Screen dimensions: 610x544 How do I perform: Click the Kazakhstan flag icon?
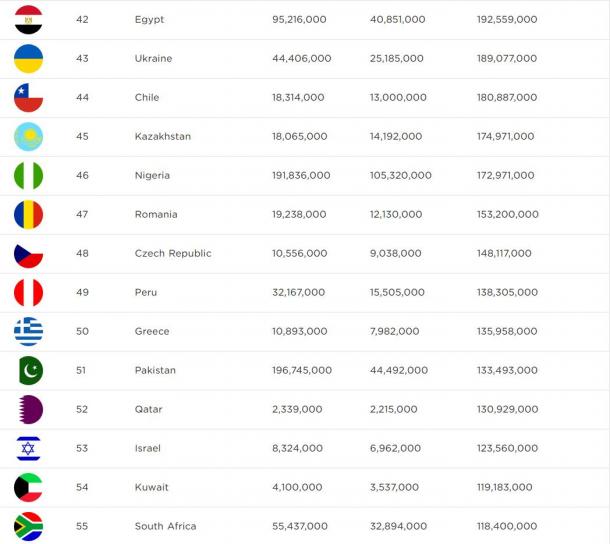(28, 137)
